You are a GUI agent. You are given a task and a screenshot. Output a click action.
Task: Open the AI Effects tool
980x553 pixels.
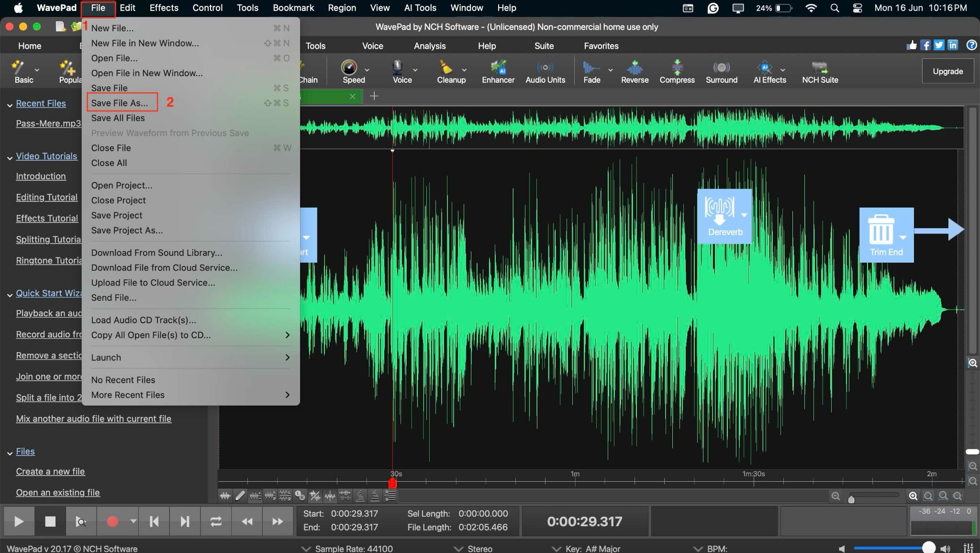(x=769, y=71)
